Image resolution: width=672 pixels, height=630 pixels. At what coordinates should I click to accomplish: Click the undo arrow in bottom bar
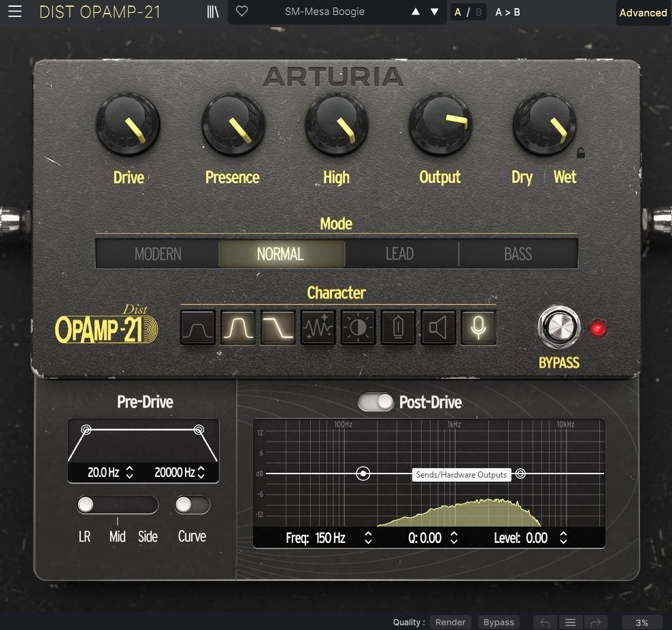(x=545, y=623)
